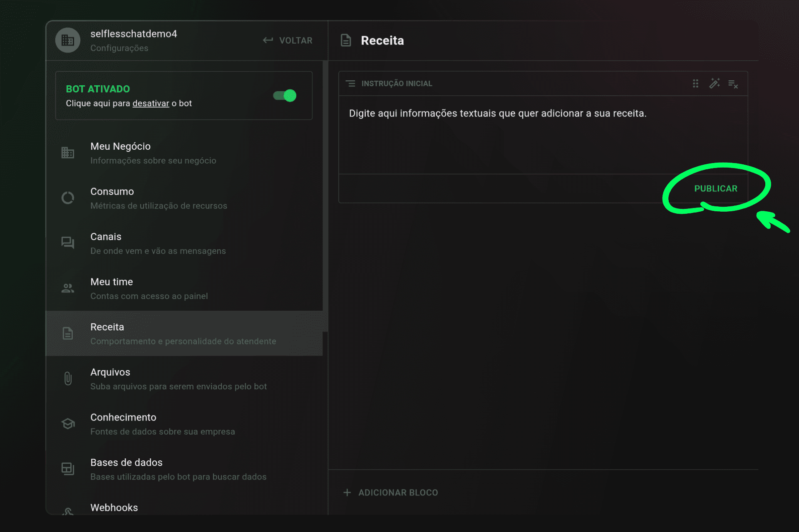The height and width of the screenshot is (532, 799).
Task: Select Receita in the sidebar
Action: coord(184,333)
